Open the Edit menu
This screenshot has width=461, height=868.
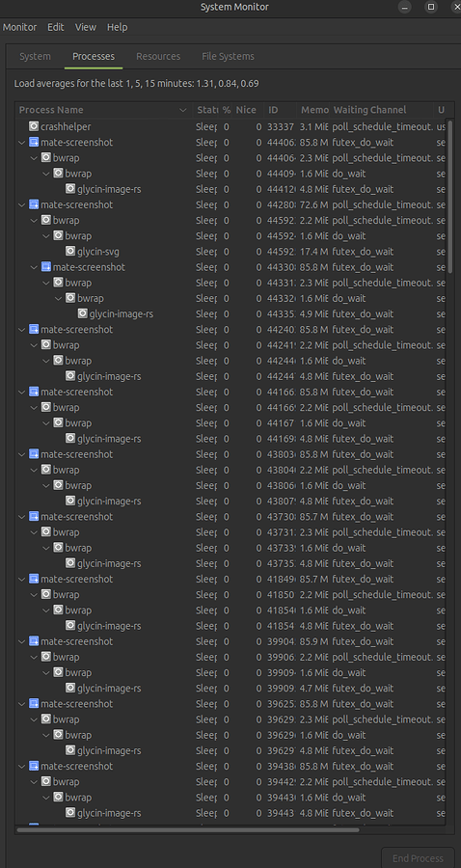55,27
